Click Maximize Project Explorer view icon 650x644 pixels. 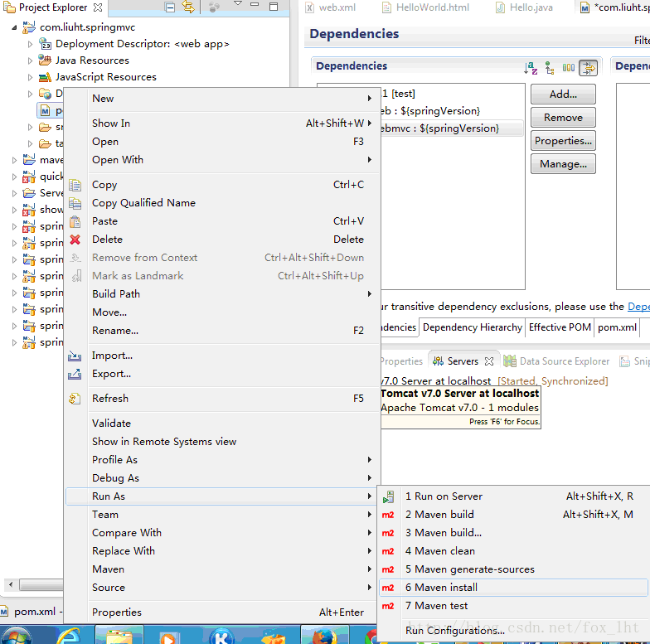(274, 7)
